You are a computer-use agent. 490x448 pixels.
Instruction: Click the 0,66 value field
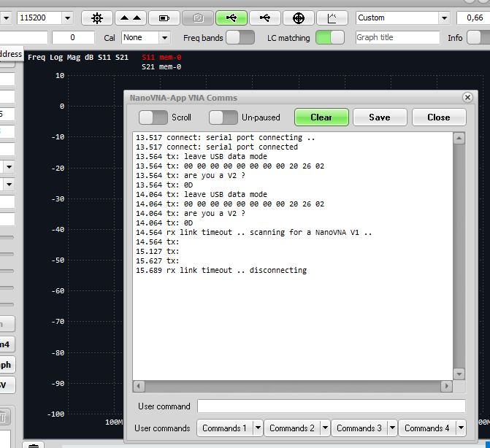pyautogui.click(x=473, y=18)
